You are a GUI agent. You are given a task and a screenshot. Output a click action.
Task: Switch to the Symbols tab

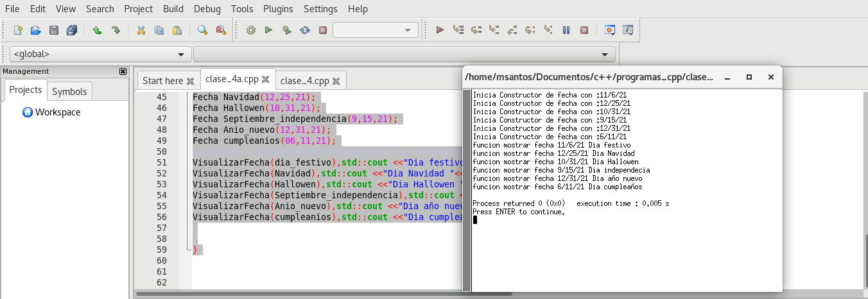point(69,92)
